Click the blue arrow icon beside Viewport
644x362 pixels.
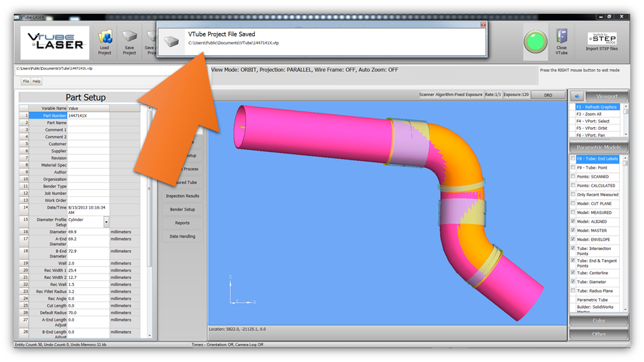click(578, 96)
